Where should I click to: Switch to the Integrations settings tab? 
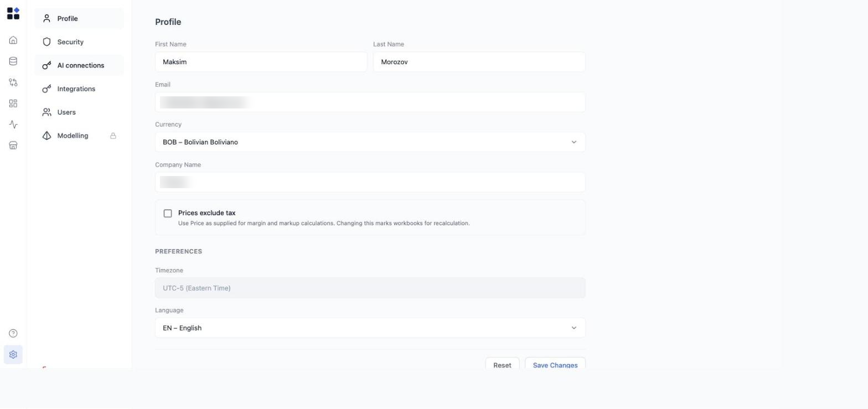[79, 89]
